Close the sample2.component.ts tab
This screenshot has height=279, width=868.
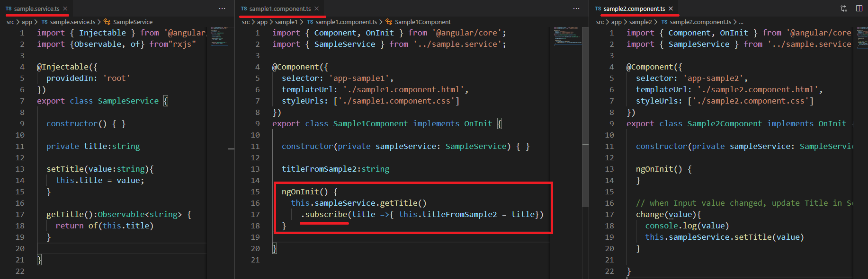(x=671, y=9)
